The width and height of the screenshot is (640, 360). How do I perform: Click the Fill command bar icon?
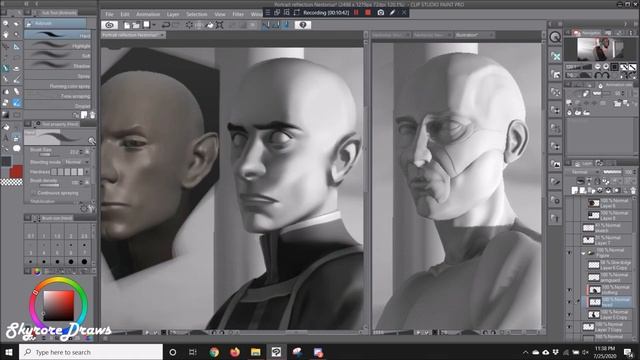[210, 25]
